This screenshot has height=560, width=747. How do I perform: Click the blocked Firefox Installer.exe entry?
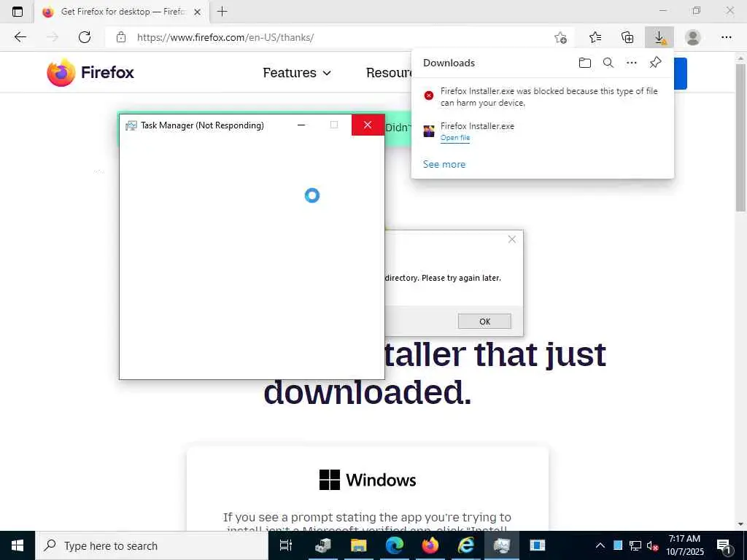[542, 97]
